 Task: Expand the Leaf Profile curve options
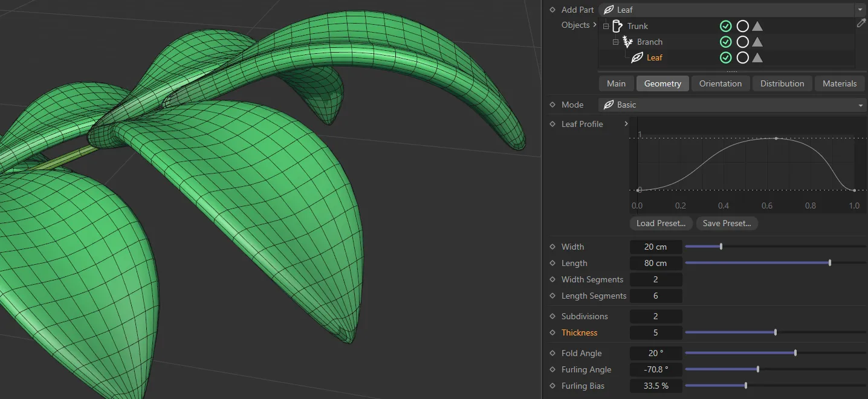click(x=627, y=124)
